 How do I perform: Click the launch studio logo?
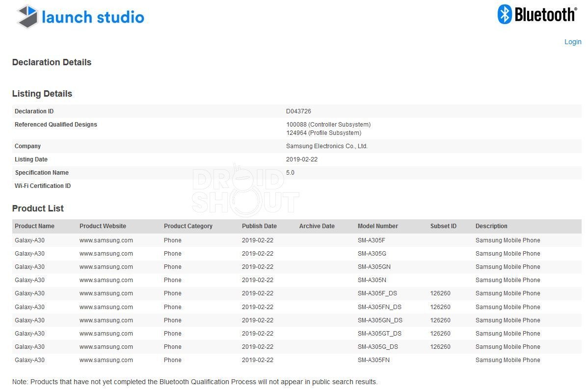(x=80, y=17)
